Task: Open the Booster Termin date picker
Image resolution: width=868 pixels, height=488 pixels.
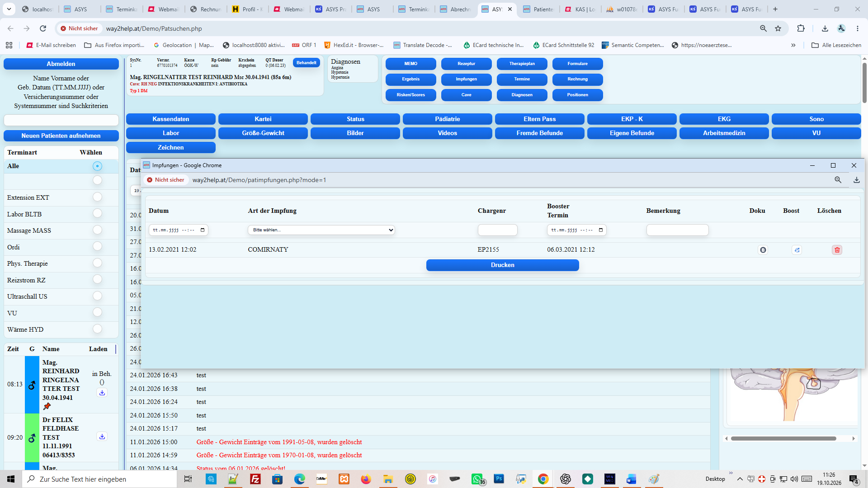Action: click(x=577, y=230)
